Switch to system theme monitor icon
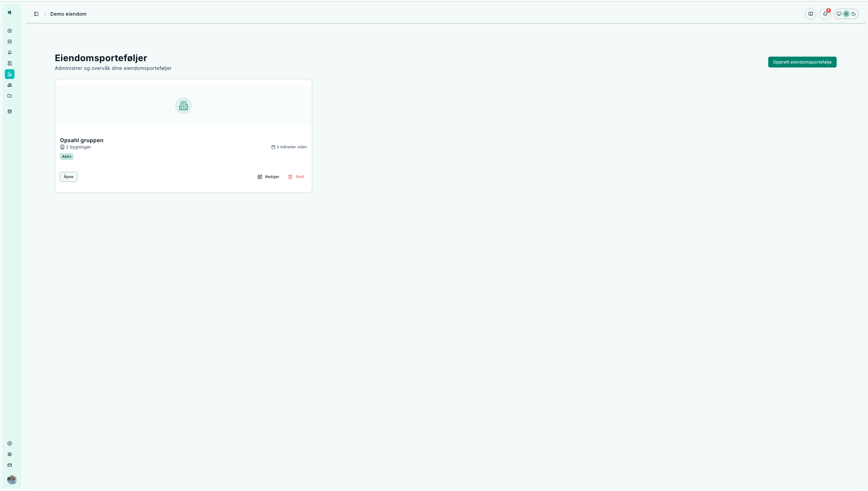The width and height of the screenshot is (868, 491). (x=839, y=14)
